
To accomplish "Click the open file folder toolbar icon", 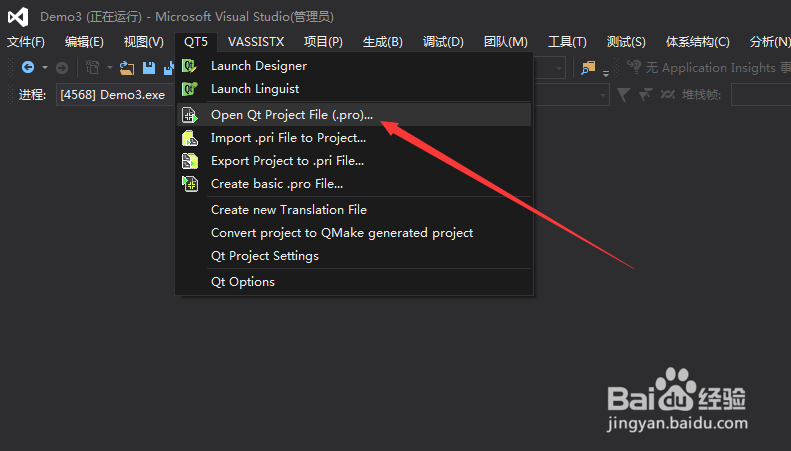I will [127, 68].
